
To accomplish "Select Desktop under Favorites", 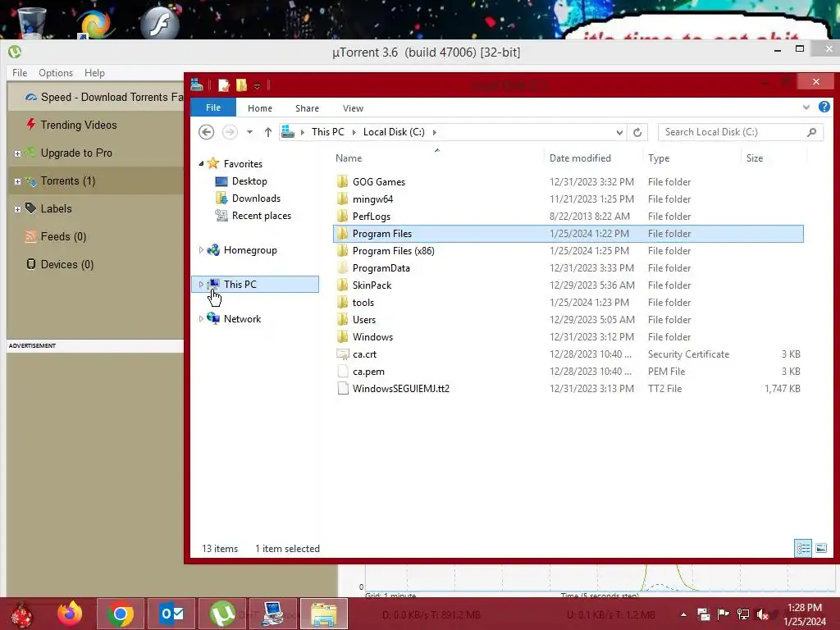I will (x=249, y=181).
